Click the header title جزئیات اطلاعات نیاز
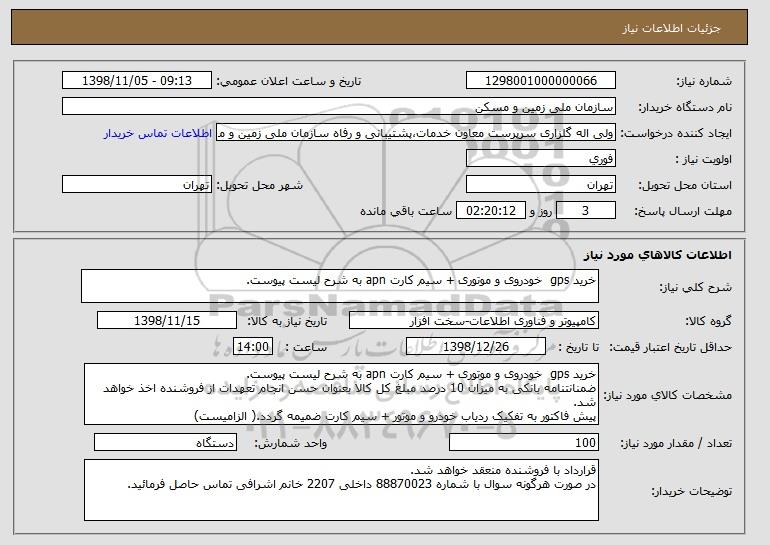 click(x=671, y=28)
